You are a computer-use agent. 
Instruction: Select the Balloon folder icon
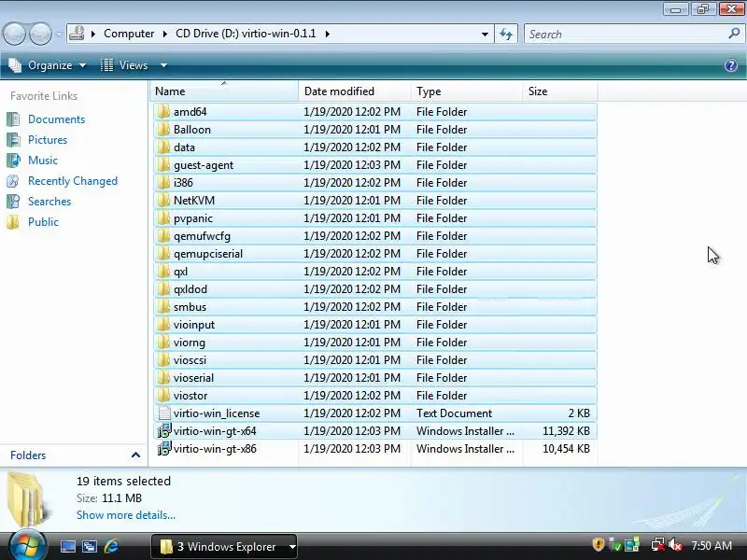pos(163,130)
